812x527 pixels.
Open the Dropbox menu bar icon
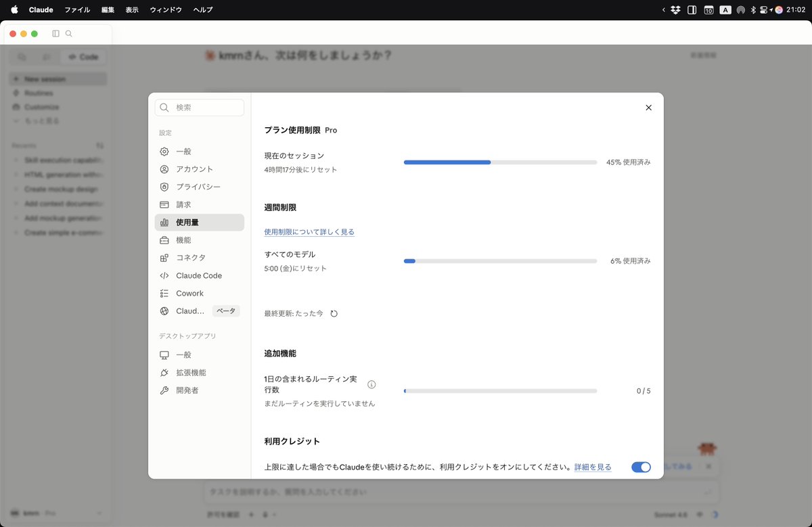pos(675,10)
